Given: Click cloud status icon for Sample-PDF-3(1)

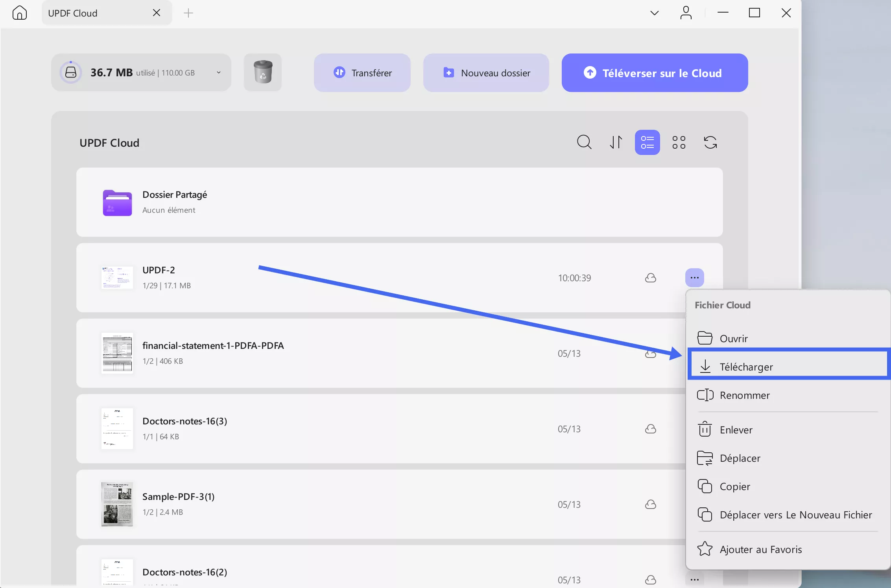Looking at the screenshot, I should pos(651,504).
